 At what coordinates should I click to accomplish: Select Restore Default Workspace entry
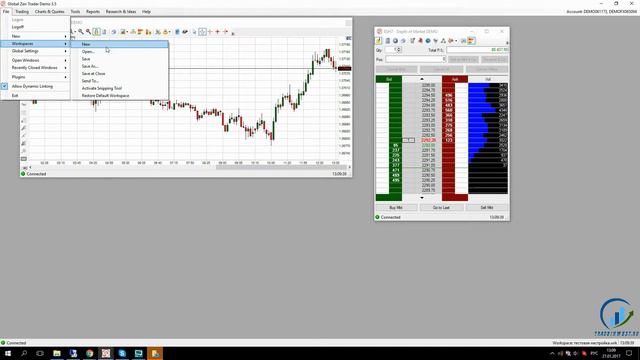120,96
